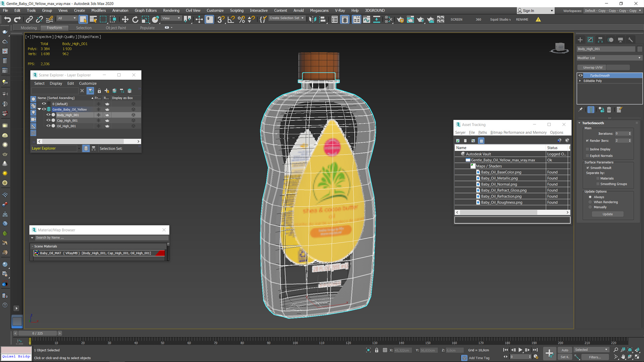Click the time slider 0 / 225 handle
644x362 pixels.
38,333
